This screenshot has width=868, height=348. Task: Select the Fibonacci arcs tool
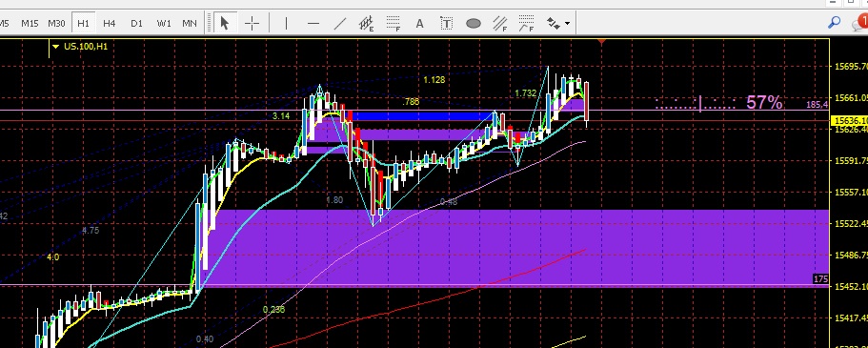527,23
